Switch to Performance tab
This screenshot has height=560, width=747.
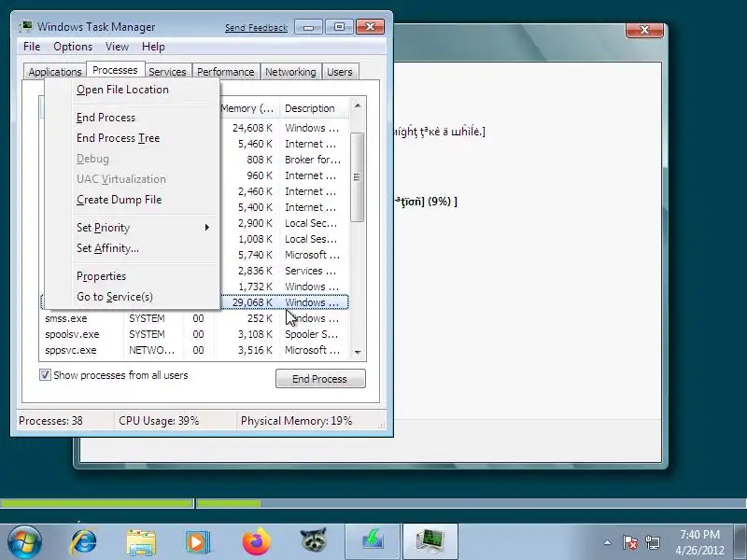[x=225, y=72]
